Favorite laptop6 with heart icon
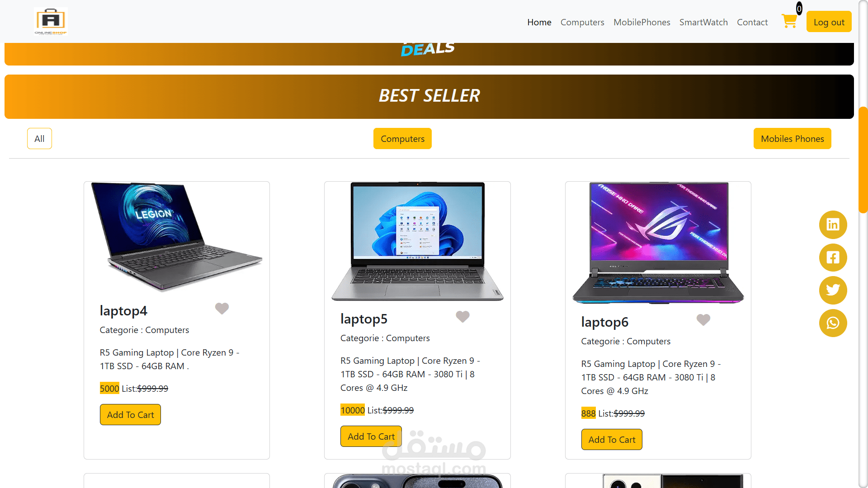Image resolution: width=868 pixels, height=488 pixels. pyautogui.click(x=703, y=320)
